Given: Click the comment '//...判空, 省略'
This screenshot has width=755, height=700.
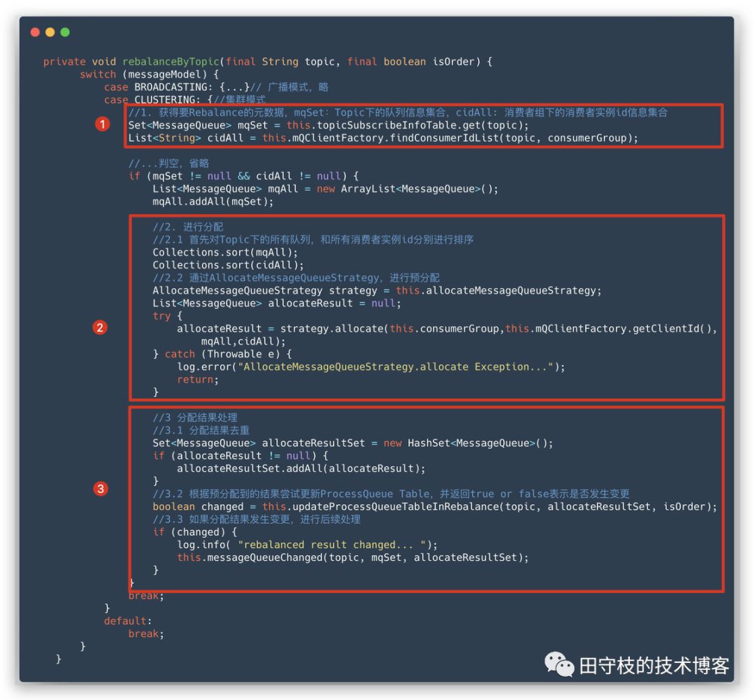Looking at the screenshot, I should 168,164.
